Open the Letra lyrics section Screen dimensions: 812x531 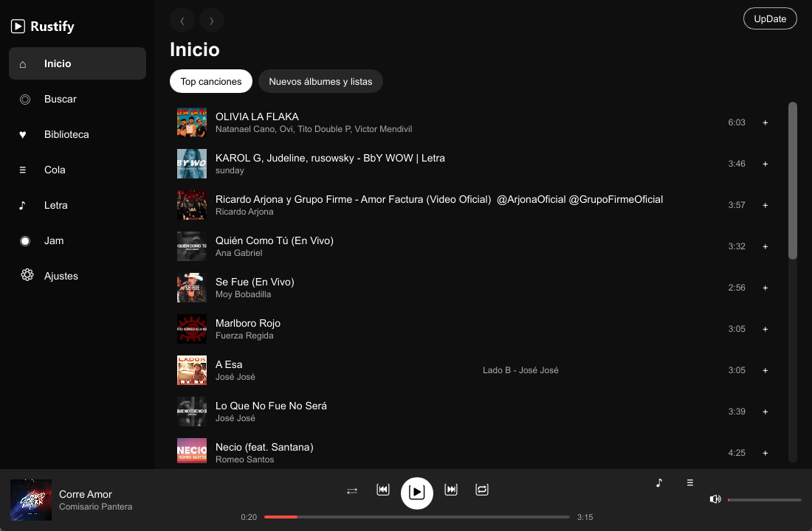(78, 206)
